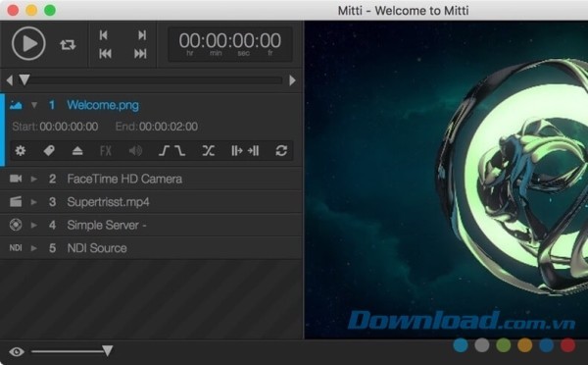Select the Welcome.png cue name
The width and height of the screenshot is (588, 365).
coord(103,105)
